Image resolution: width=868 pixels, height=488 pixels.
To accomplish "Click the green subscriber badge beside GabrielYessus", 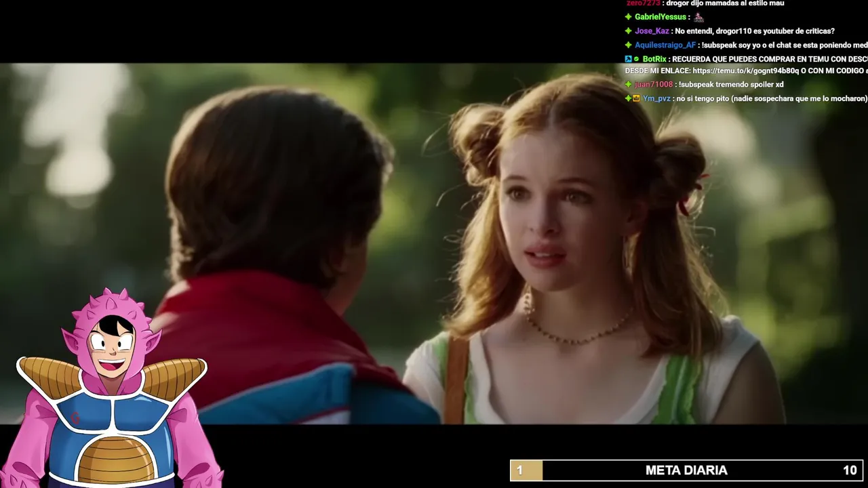I will [x=629, y=17].
